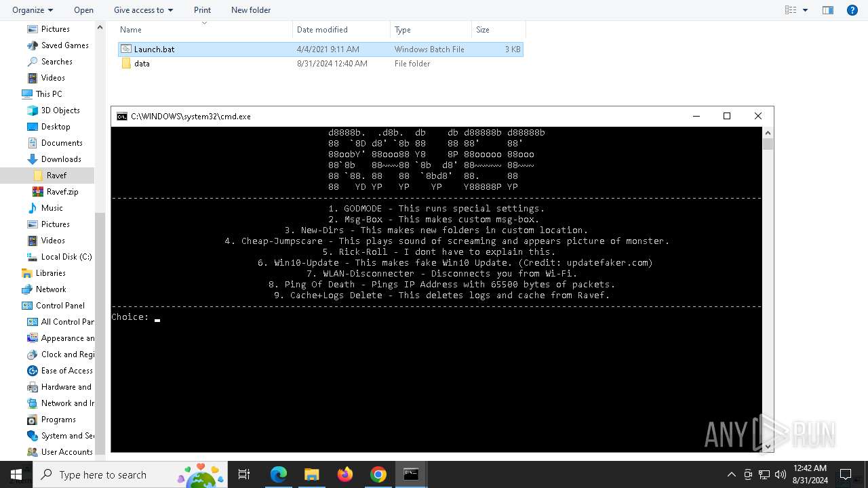Click the taskbar search box
The height and width of the screenshot is (488, 868).
[x=130, y=474]
